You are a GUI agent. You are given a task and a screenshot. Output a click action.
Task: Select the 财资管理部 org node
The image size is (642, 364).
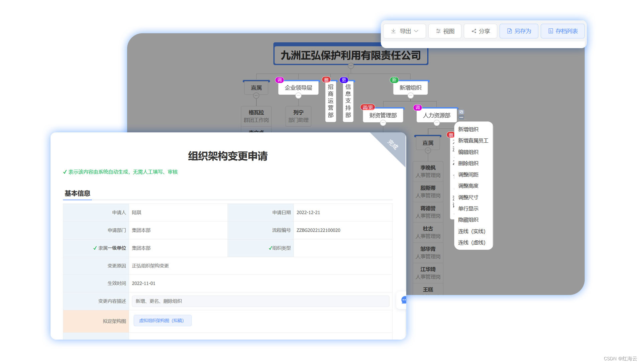[x=383, y=115]
